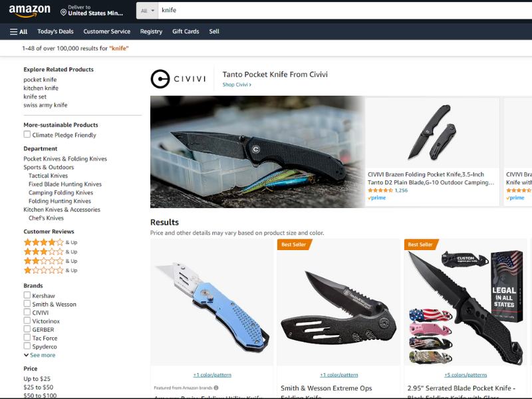The width and height of the screenshot is (532, 399).
Task: Check the Spyderco brand filter
Action: (27, 346)
